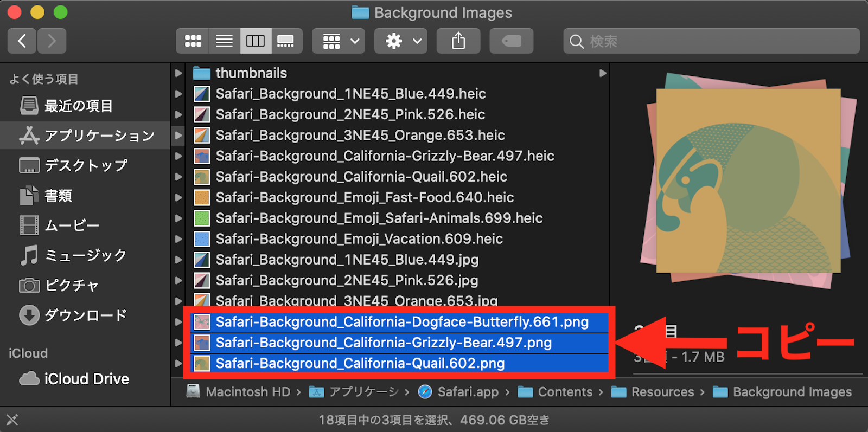Expand the thumbnails folder column arrow
Screen dimensions: 868x432
603,73
